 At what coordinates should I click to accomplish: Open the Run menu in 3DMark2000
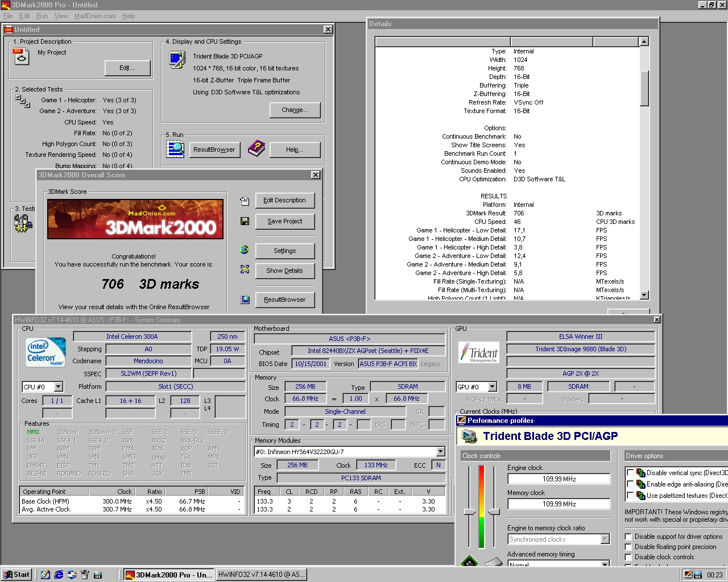[x=41, y=16]
